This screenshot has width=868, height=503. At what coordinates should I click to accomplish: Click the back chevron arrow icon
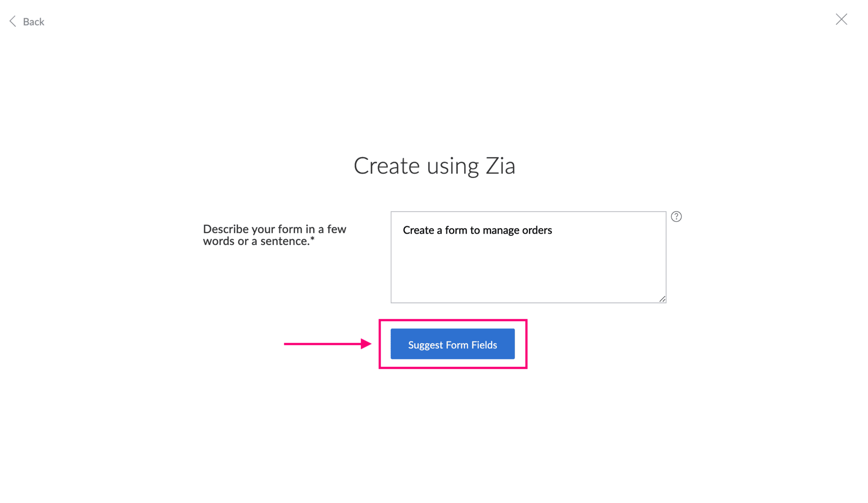click(x=13, y=21)
